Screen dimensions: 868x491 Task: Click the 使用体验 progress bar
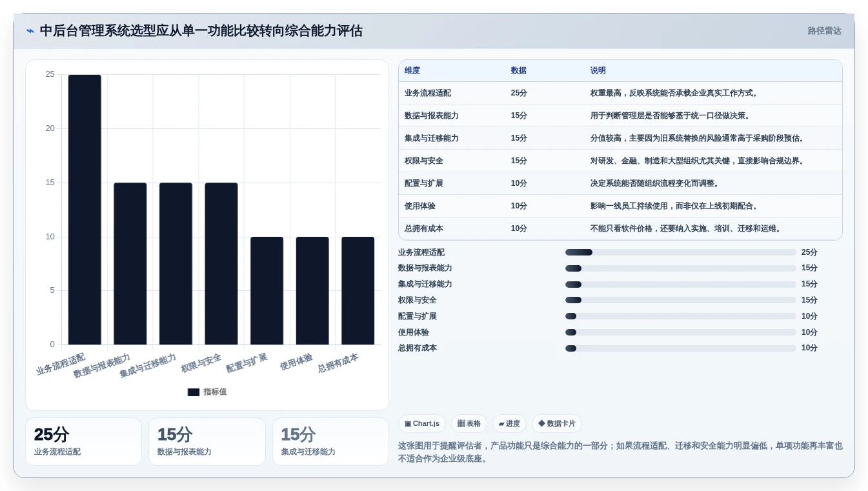pyautogui.click(x=681, y=332)
